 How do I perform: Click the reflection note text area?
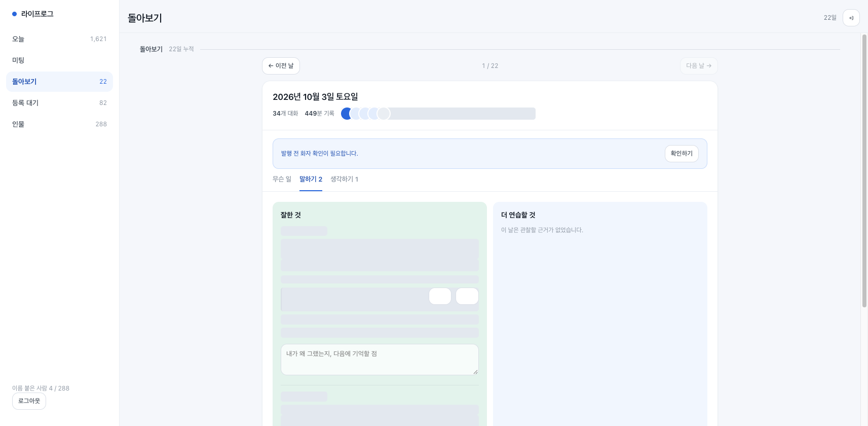click(x=380, y=360)
